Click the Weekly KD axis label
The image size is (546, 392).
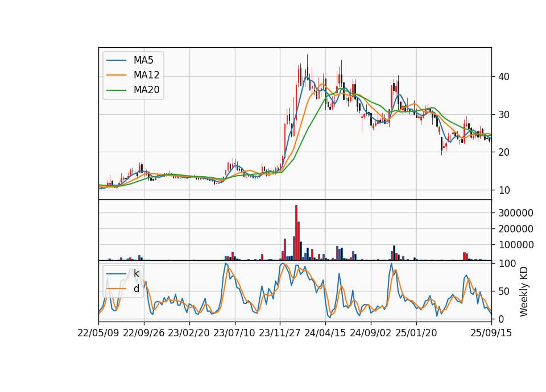524,291
